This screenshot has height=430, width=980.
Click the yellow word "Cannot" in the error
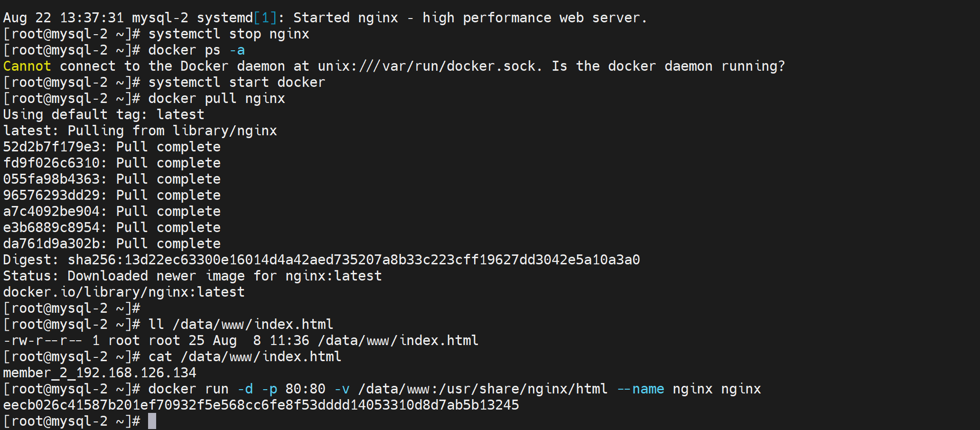[x=27, y=66]
